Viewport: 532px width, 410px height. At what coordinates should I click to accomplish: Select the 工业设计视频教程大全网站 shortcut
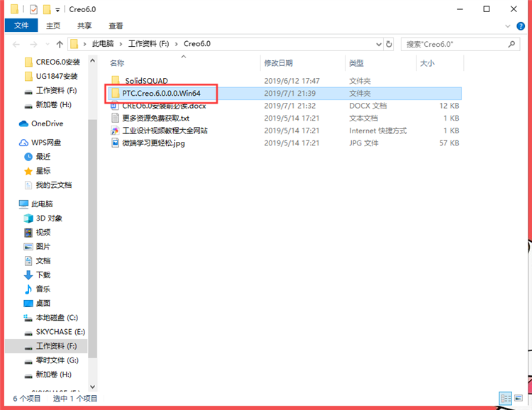click(x=165, y=131)
